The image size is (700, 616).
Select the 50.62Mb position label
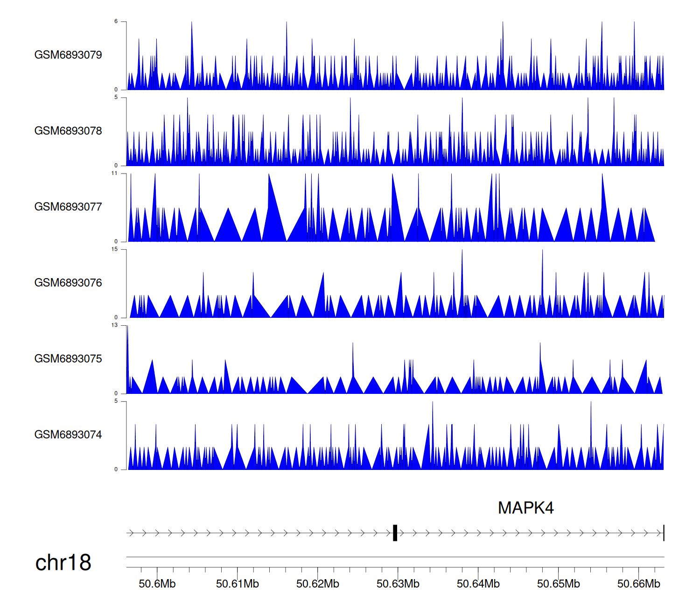click(x=317, y=584)
